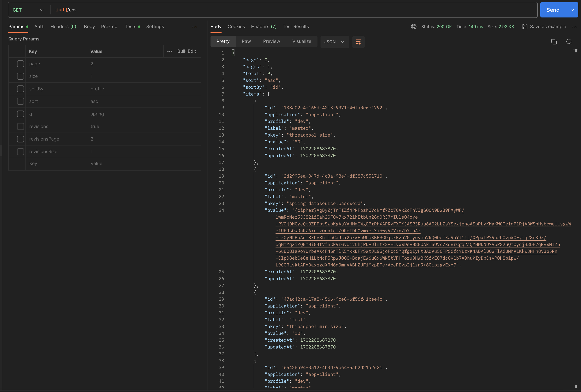Viewport: 581px width, 392px height.
Task: Open the GET method dropdown
Action: coord(28,10)
